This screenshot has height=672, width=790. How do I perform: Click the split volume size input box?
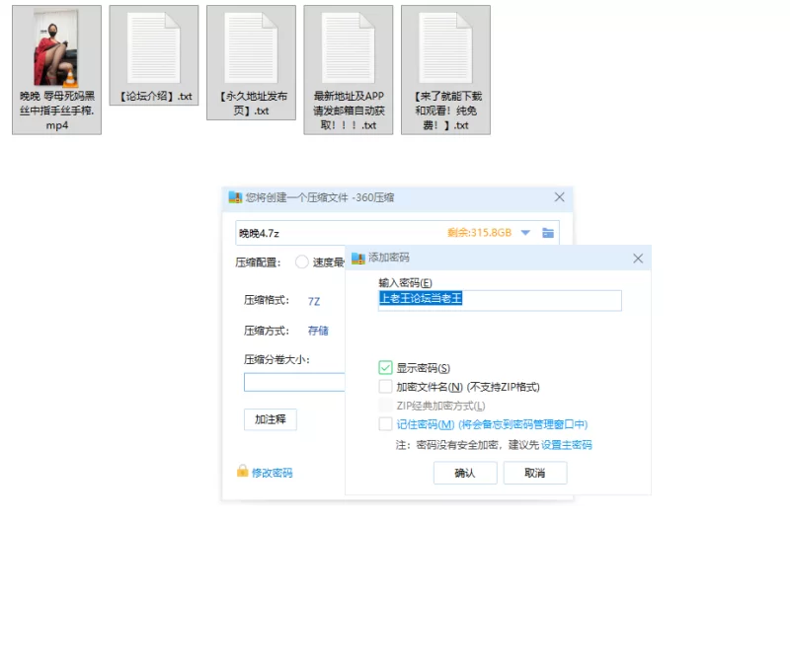tap(294, 382)
